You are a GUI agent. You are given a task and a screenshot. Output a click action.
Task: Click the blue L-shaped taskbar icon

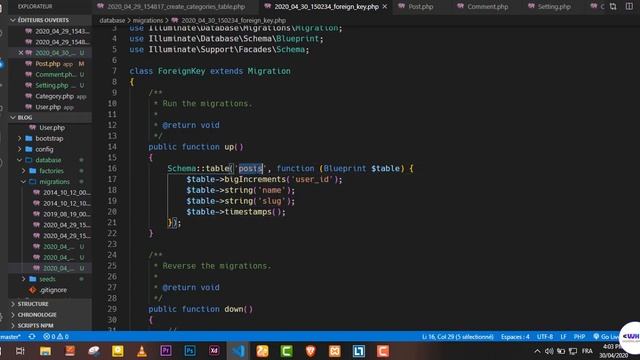(x=359, y=351)
